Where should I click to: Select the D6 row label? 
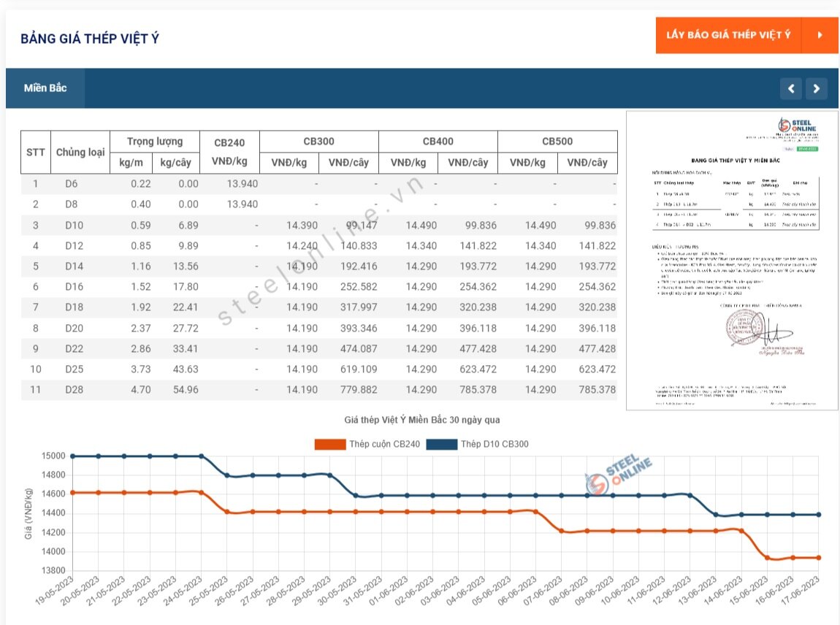(72, 184)
